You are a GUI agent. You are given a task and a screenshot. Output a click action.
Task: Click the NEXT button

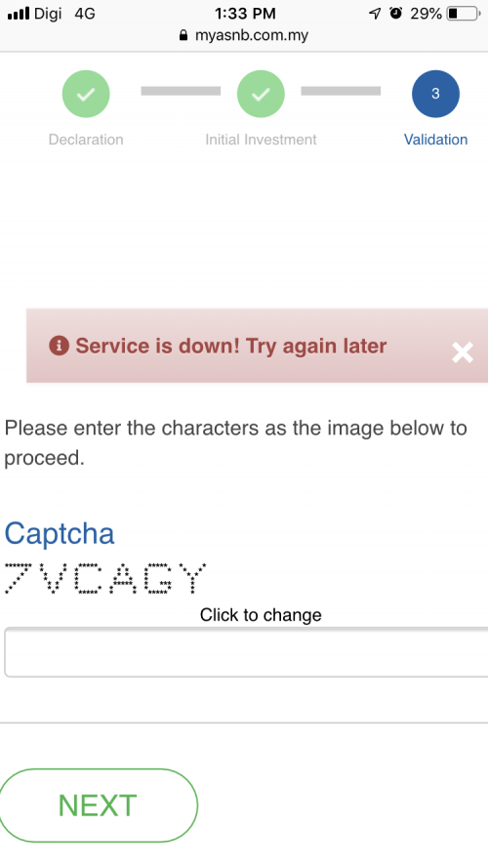pyautogui.click(x=98, y=806)
